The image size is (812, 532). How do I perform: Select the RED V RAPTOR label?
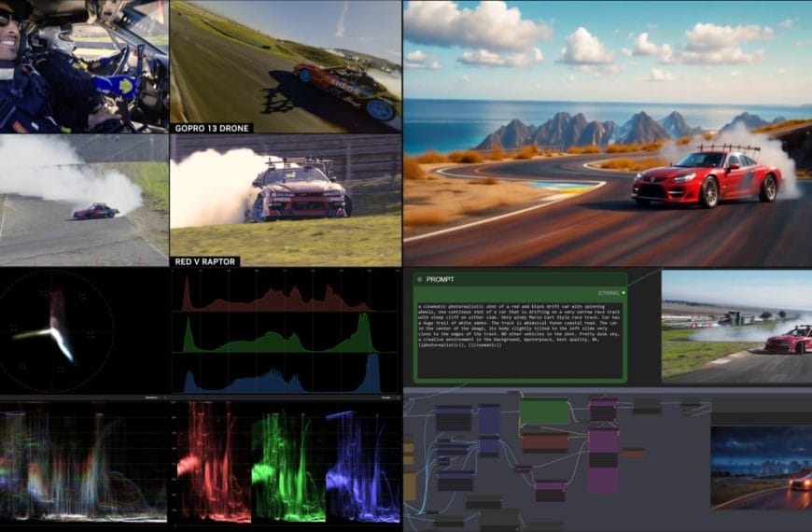pos(205,261)
